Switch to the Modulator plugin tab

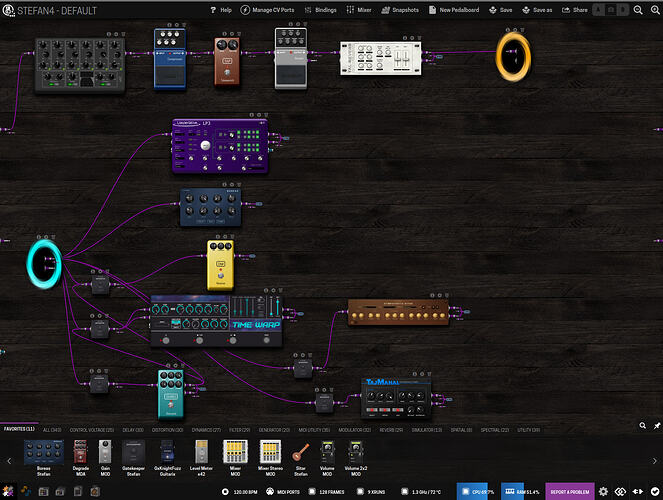[x=354, y=429]
